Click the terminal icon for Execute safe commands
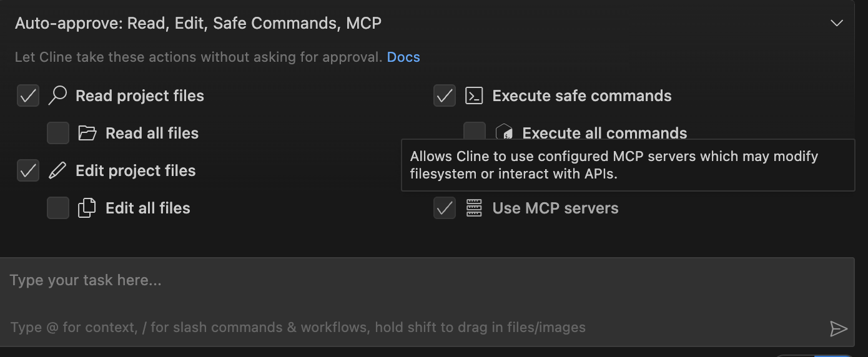Viewport: 868px width, 357px height. pos(475,95)
